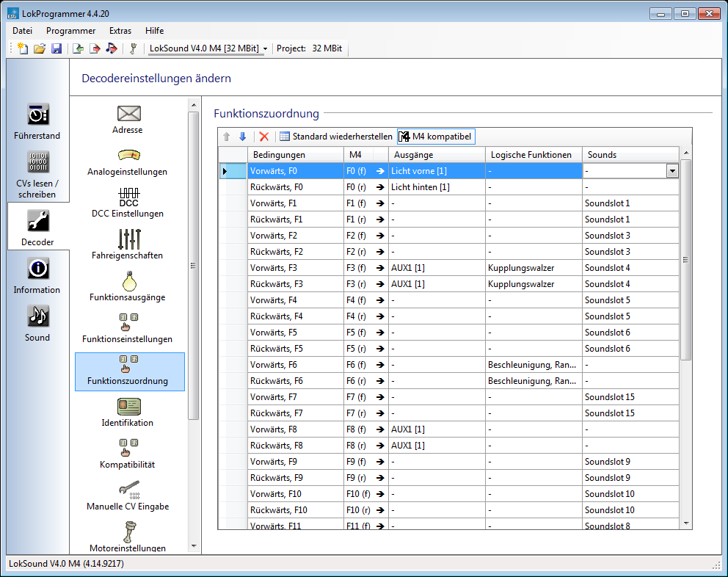The width and height of the screenshot is (728, 577).
Task: Click Kupplungswalzer in Vorwärts, F3 row
Action: [x=534, y=268]
